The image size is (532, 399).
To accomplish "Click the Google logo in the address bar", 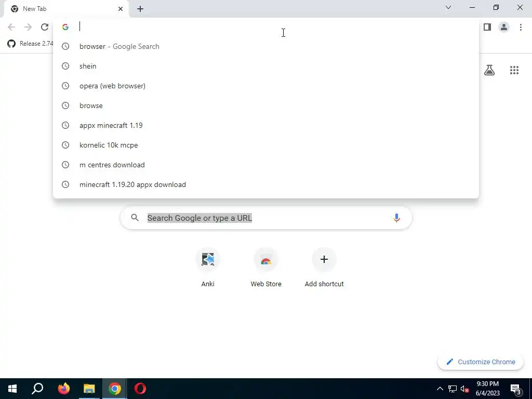I will click(x=65, y=27).
